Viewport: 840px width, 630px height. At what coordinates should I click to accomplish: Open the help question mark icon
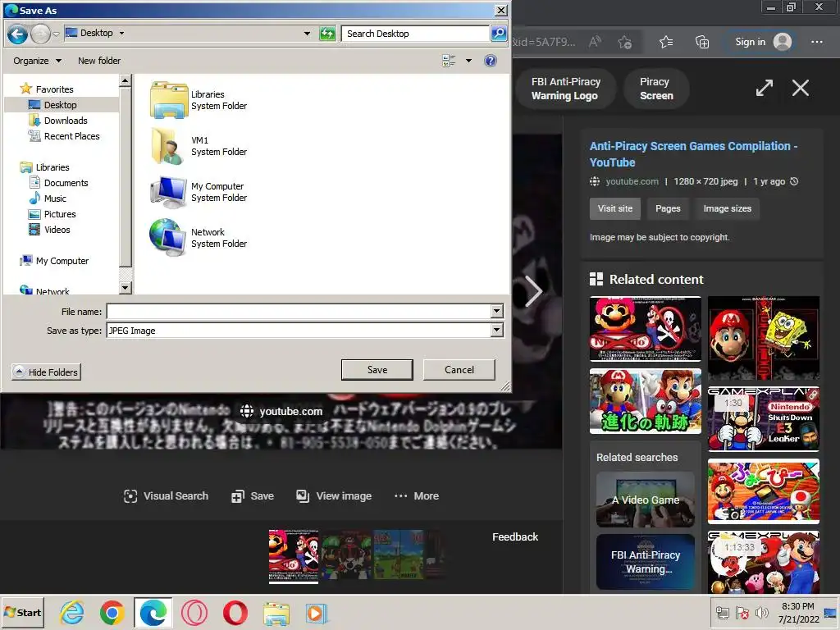coord(491,61)
